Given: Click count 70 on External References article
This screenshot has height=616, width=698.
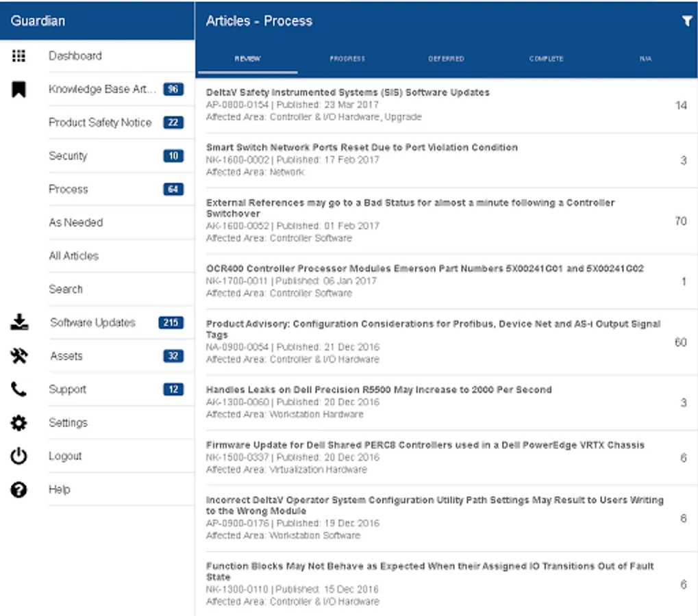Looking at the screenshot, I should (x=681, y=221).
